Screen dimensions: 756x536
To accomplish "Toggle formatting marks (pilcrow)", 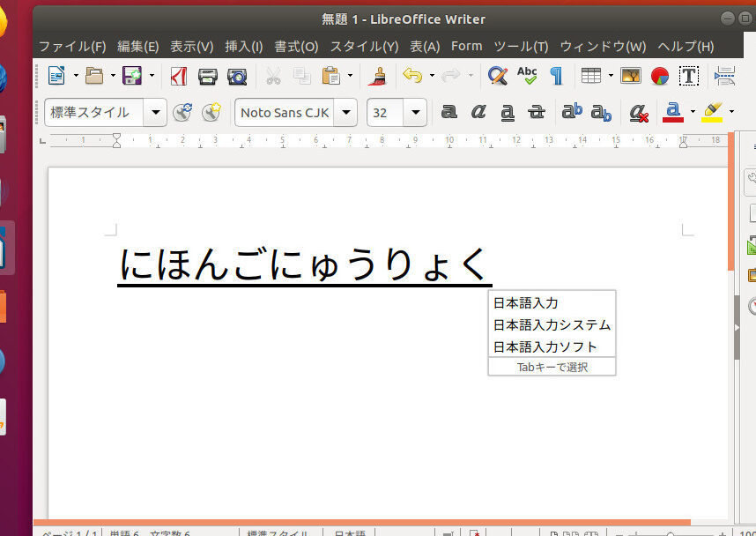I will click(556, 76).
